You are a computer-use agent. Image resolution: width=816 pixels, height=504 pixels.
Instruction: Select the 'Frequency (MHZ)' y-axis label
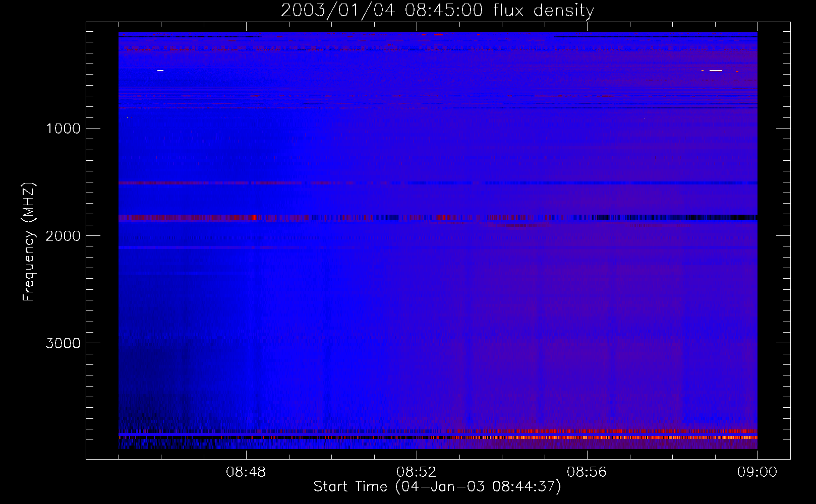click(x=29, y=242)
